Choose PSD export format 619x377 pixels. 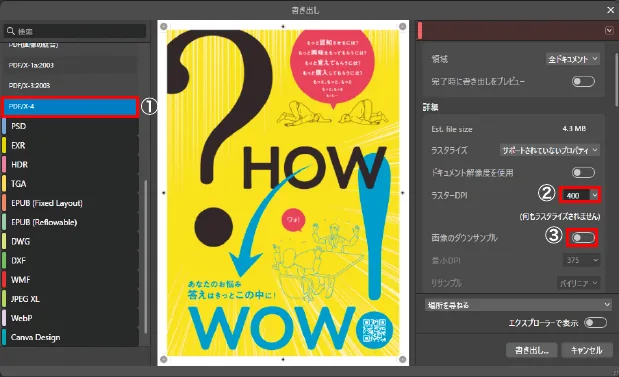[x=69, y=126]
